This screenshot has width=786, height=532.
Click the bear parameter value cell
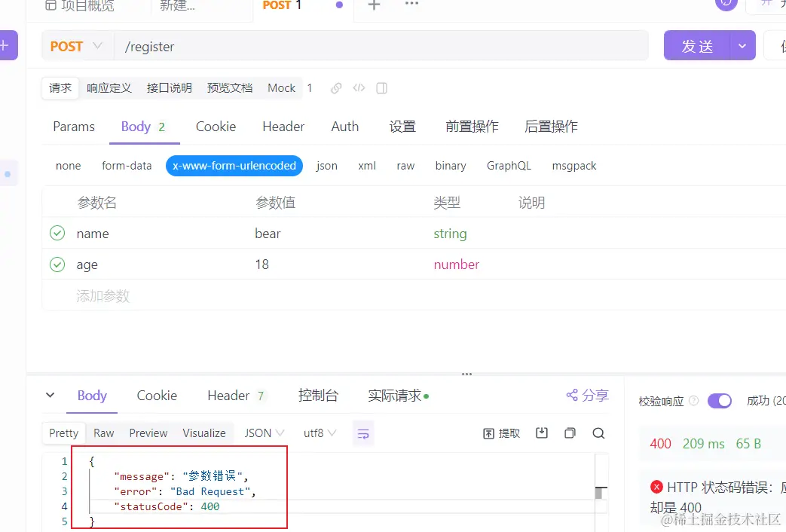tap(268, 234)
